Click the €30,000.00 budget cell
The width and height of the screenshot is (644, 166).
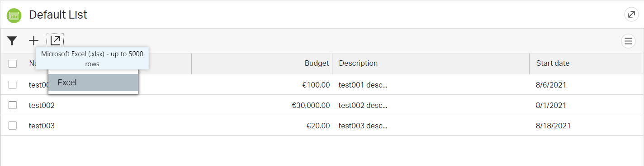click(x=311, y=105)
